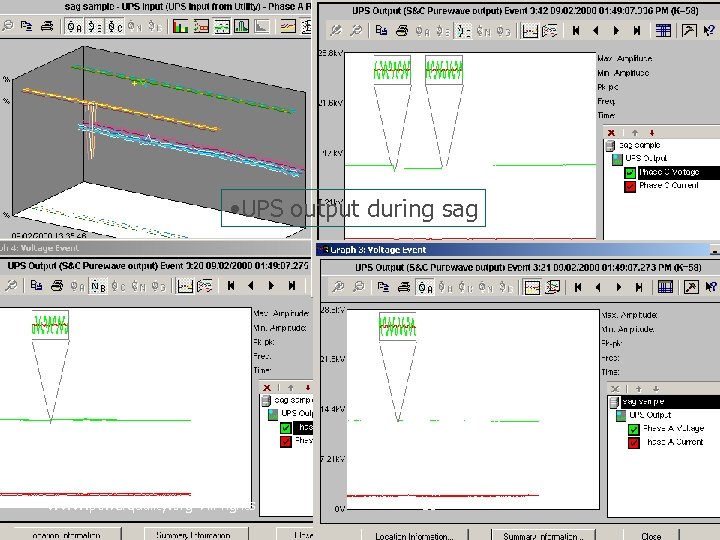Viewport: 720px width, 540px height.
Task: Open the gray cumulative distribution chart icon
Action: [x=262, y=26]
